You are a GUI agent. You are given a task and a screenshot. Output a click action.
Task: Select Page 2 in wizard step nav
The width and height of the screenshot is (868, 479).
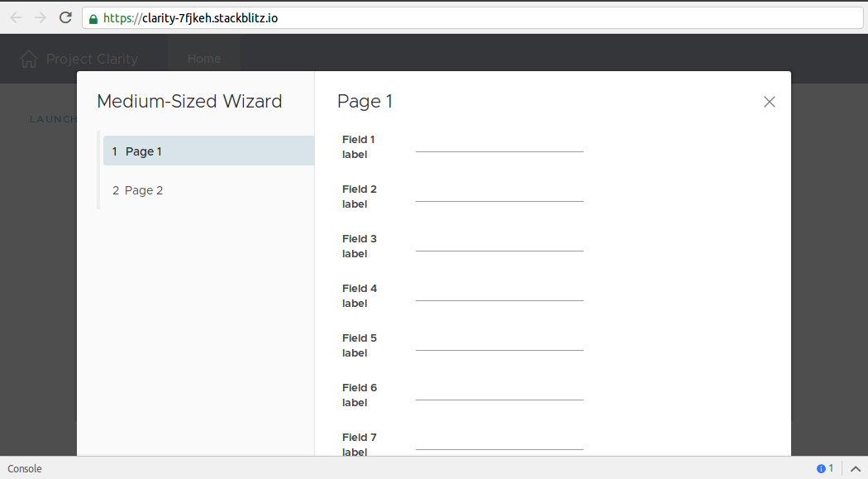coord(208,190)
